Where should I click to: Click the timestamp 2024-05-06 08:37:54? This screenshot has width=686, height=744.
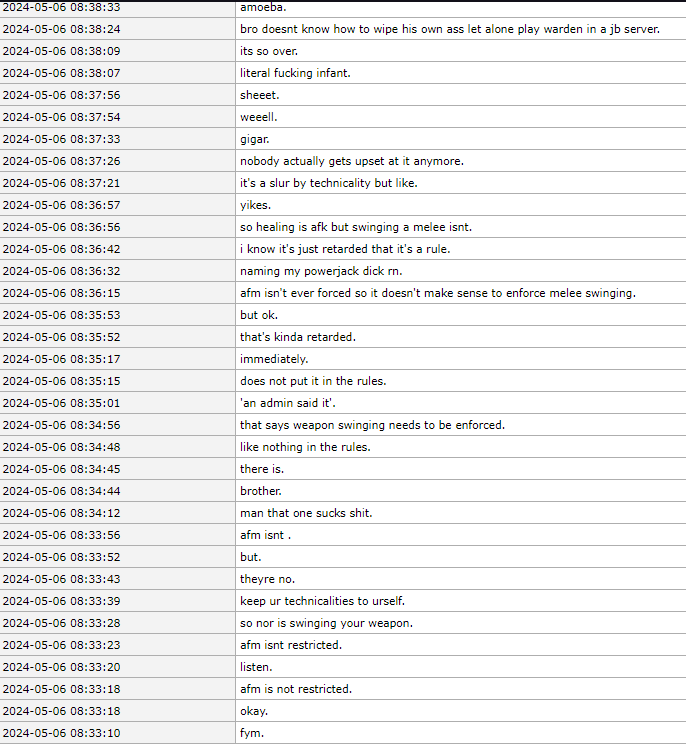(x=61, y=117)
